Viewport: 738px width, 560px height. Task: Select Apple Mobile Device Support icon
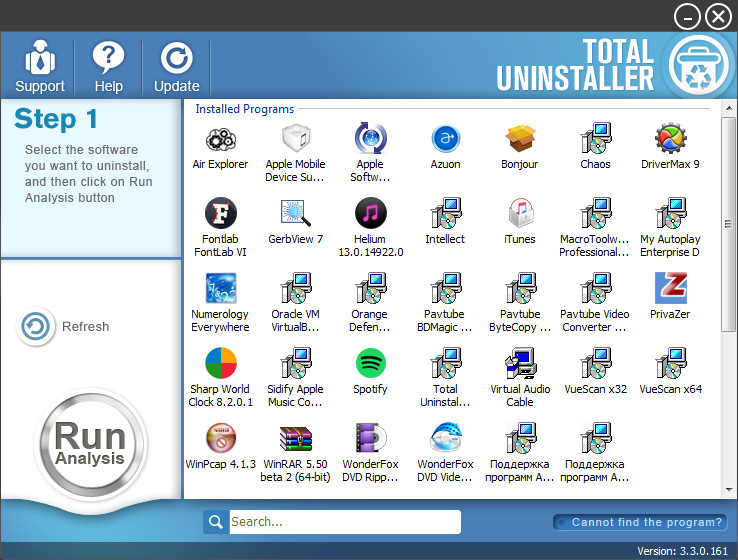pos(296,138)
